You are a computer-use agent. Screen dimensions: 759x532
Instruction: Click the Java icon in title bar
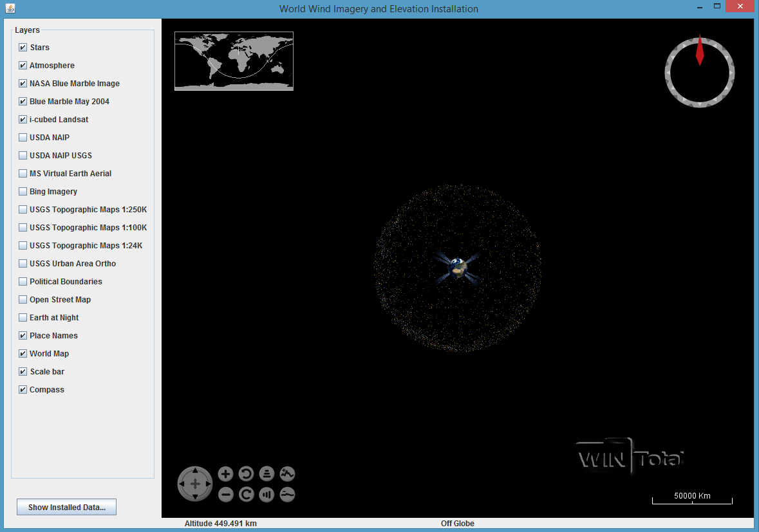pos(10,8)
